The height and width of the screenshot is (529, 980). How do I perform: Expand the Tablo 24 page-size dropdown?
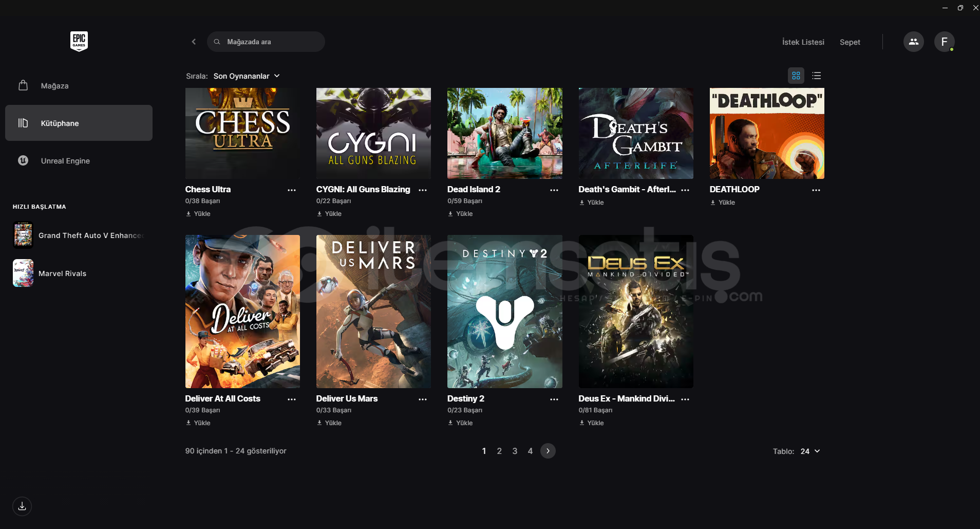click(x=810, y=451)
